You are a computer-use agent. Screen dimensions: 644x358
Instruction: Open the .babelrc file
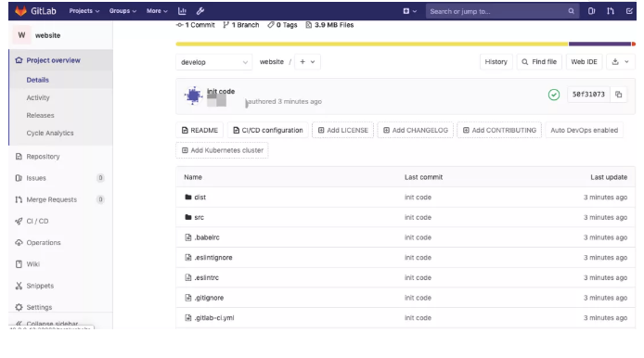[207, 237]
